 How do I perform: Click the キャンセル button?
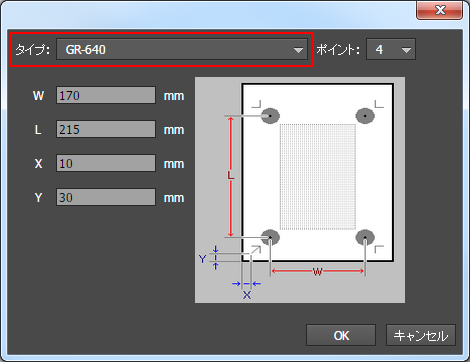click(421, 335)
